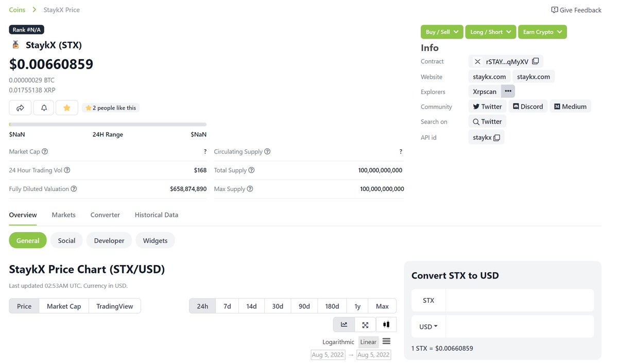Click the USD amount input field

[520, 326]
